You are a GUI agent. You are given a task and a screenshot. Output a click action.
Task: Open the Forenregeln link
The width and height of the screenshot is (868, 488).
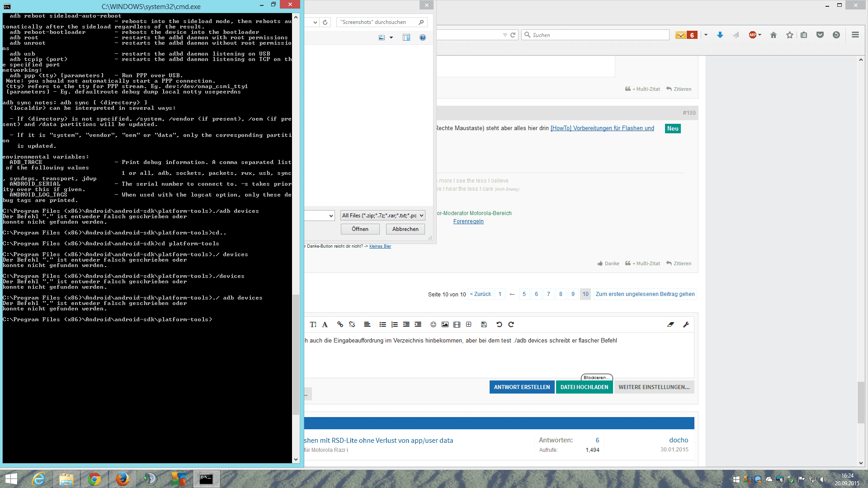468,221
